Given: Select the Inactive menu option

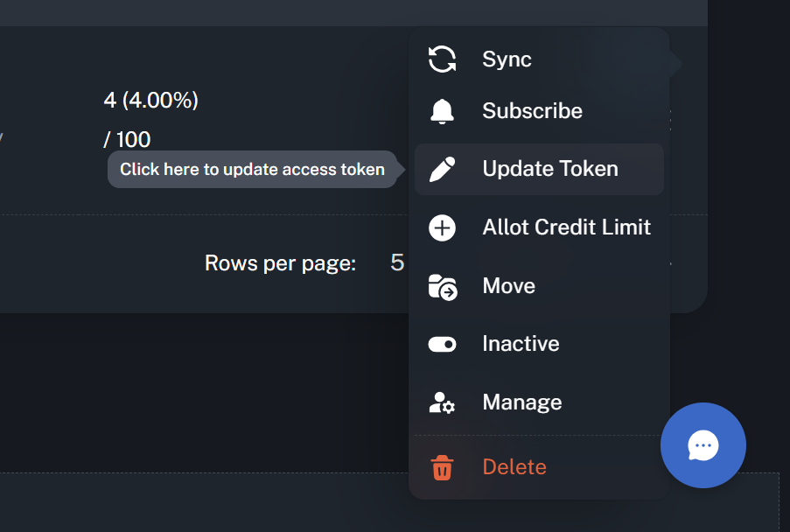Looking at the screenshot, I should [x=521, y=344].
